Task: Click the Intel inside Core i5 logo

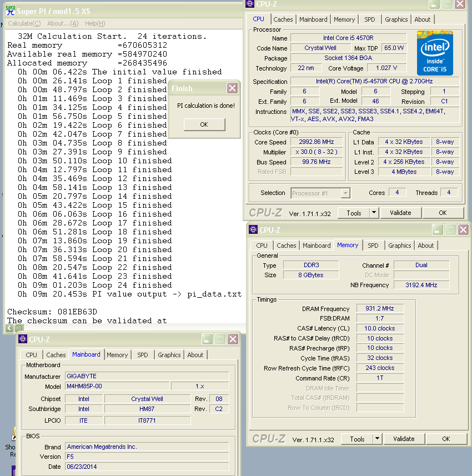Action: point(435,53)
